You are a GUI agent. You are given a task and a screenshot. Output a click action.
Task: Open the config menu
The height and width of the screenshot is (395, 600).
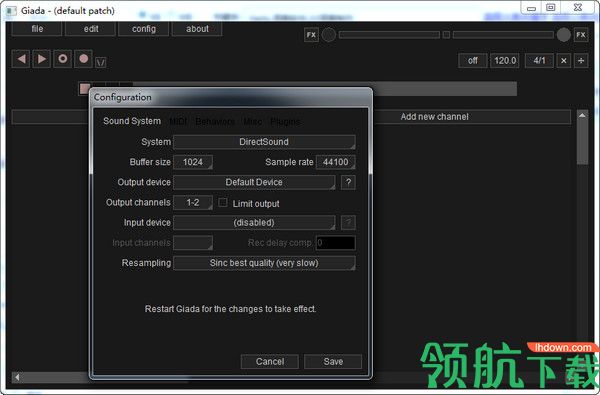coord(144,29)
